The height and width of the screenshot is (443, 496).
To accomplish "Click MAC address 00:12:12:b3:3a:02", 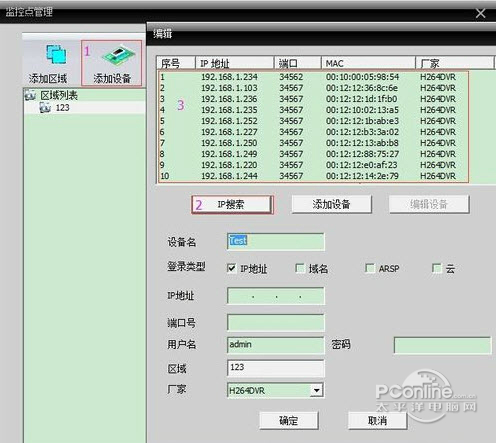I will click(362, 132).
